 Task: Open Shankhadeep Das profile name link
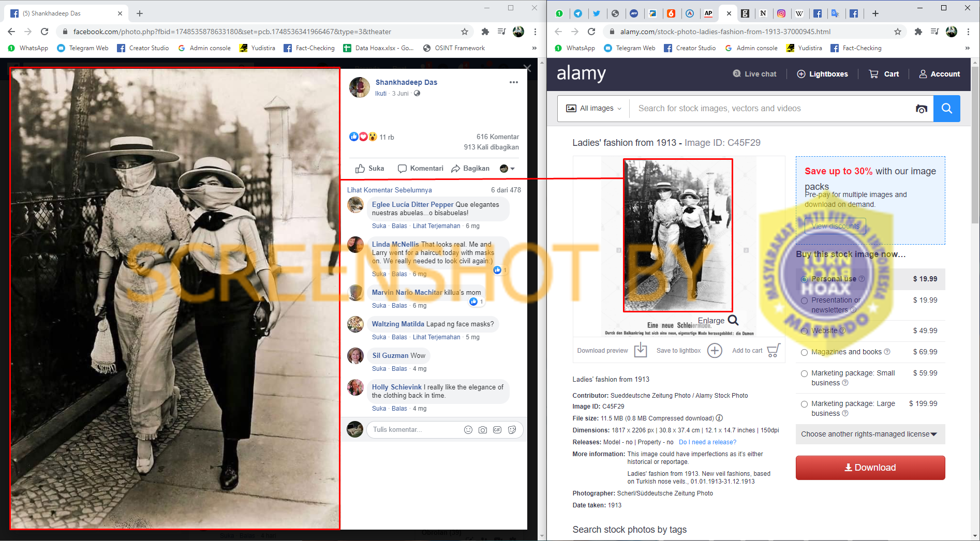click(x=406, y=82)
